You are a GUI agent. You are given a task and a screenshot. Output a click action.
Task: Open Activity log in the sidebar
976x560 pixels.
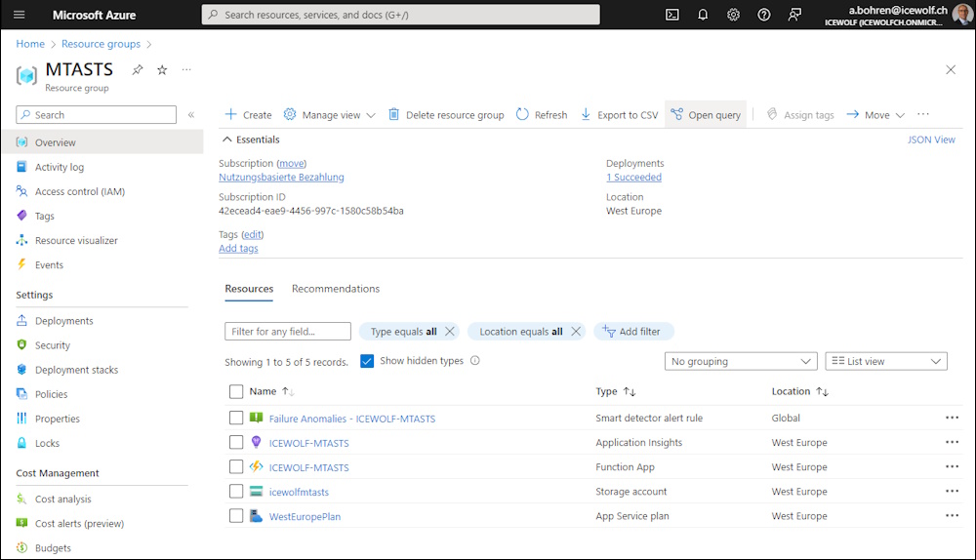tap(60, 167)
